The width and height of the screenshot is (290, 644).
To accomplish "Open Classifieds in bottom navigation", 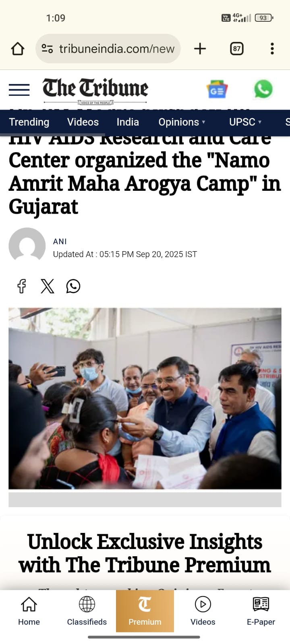I will tap(87, 611).
